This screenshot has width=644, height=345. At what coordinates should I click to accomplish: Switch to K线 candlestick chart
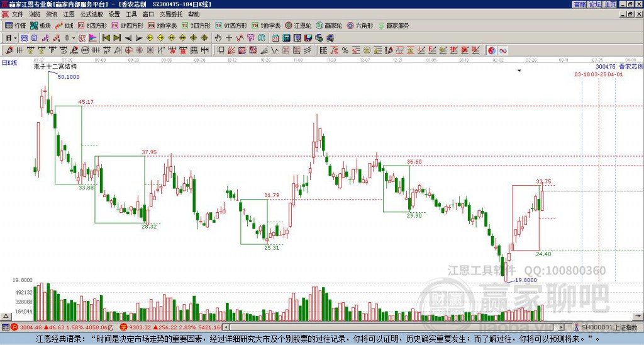(x=64, y=25)
